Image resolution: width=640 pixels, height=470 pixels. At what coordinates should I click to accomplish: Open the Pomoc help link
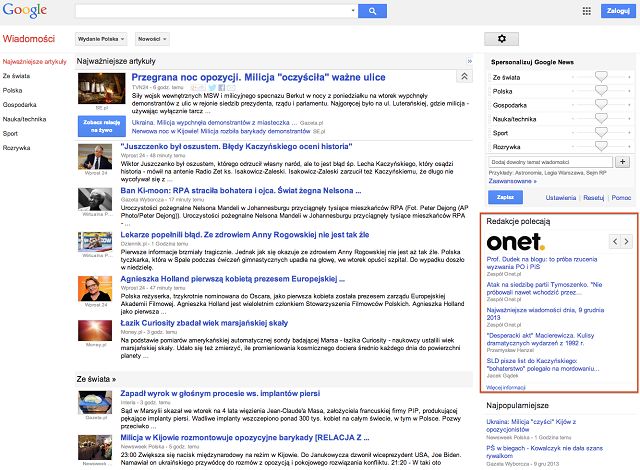tap(621, 197)
